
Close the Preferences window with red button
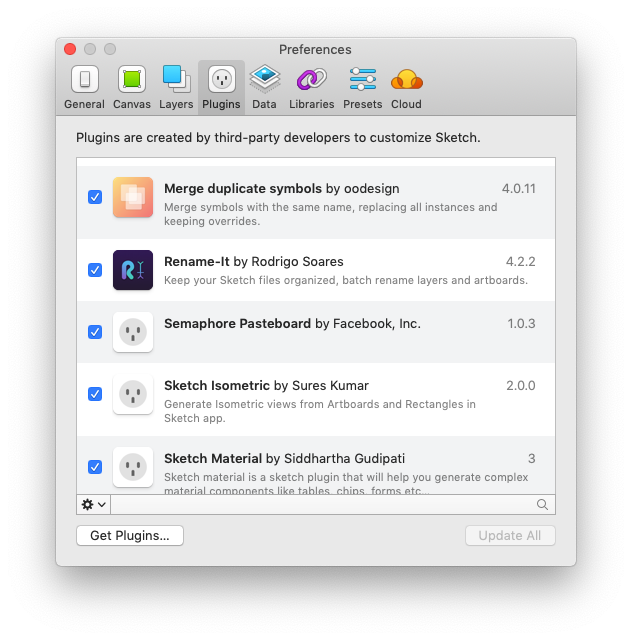click(x=70, y=49)
